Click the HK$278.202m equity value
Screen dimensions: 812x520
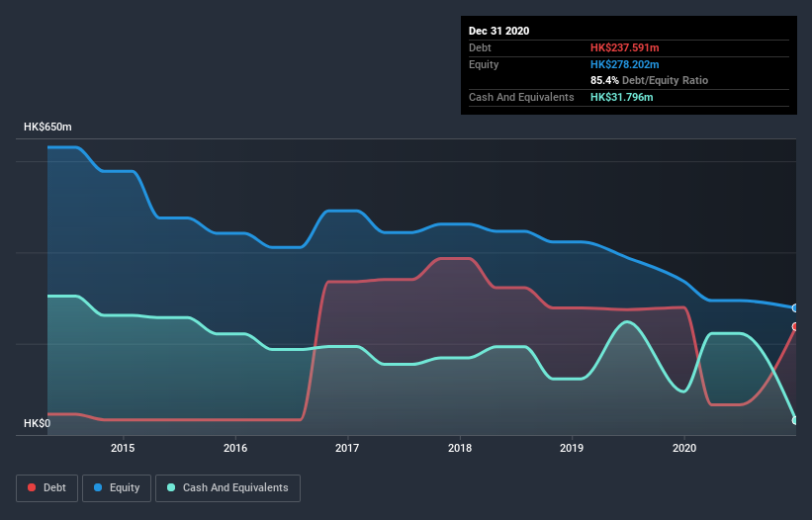tap(624, 64)
